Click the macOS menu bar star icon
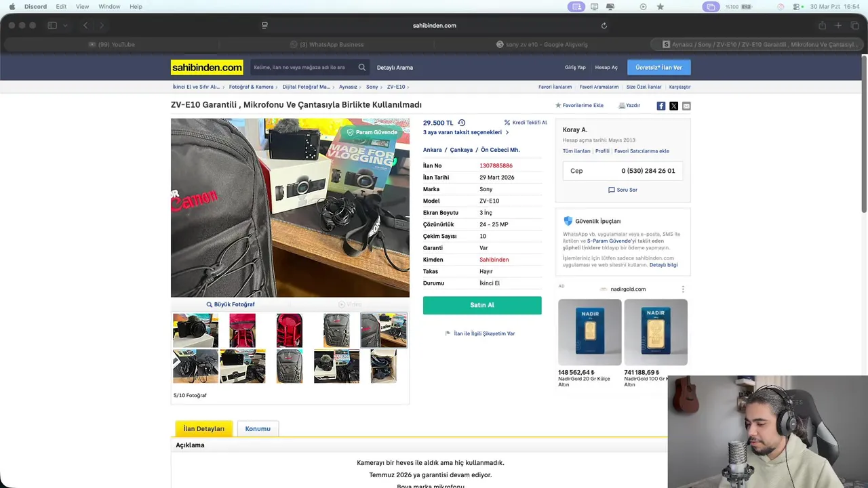 [x=660, y=6]
